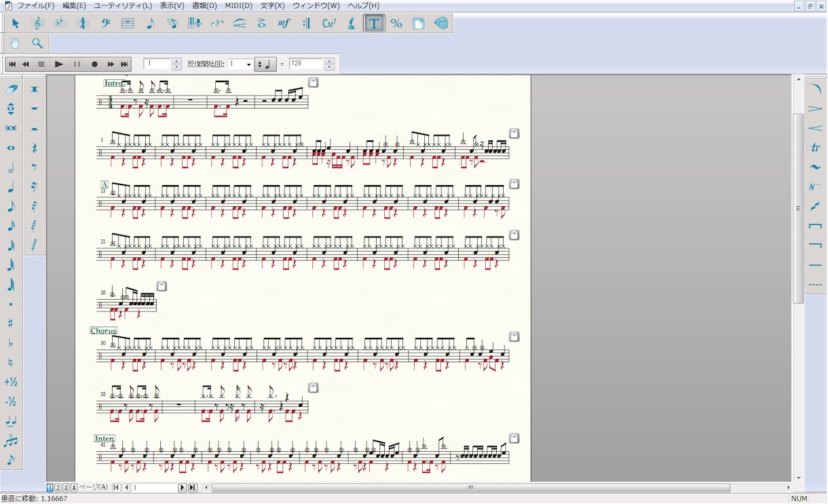Select the trill (tr) smart shape
This screenshot has width=828, height=504.
[815, 147]
